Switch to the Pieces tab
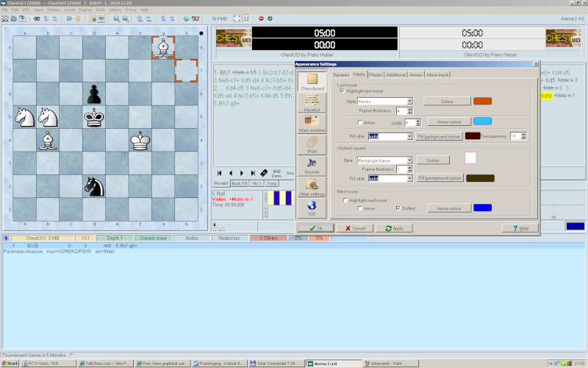588x368 pixels. [376, 75]
